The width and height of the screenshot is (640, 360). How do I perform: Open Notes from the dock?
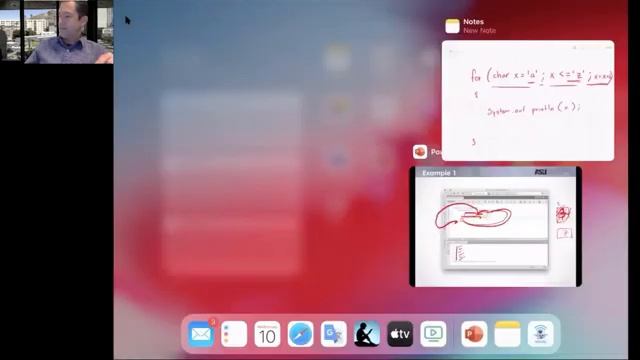(507, 334)
